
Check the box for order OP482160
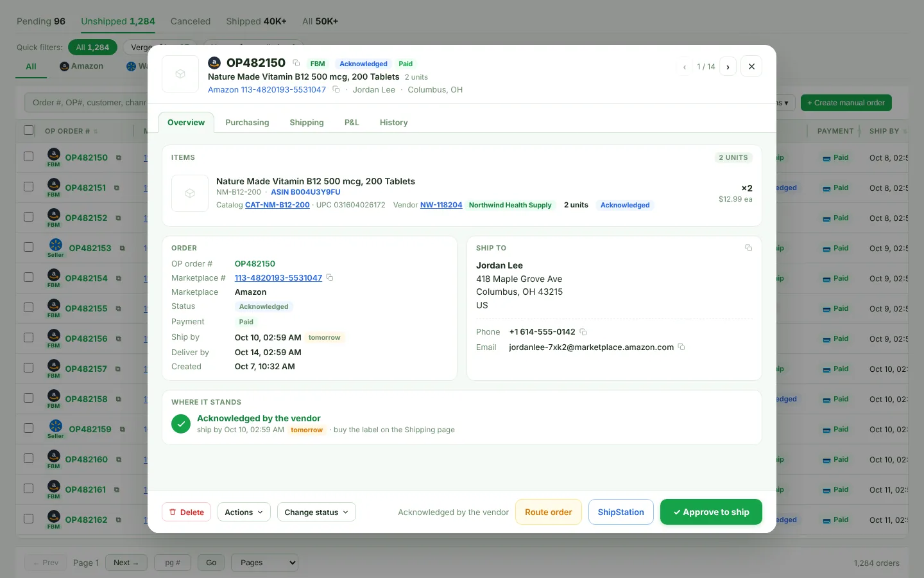point(28,458)
